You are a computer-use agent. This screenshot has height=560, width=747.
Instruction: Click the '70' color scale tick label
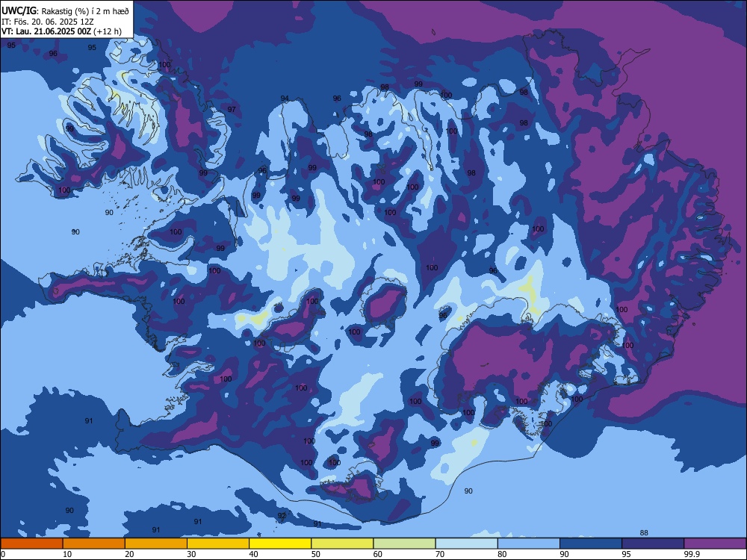pos(440,554)
